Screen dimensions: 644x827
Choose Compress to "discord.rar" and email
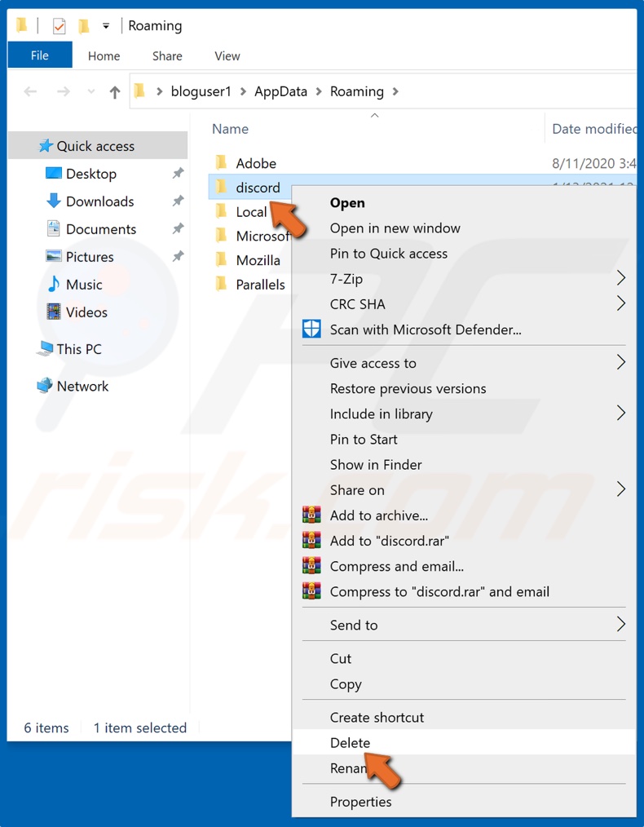(x=464, y=592)
